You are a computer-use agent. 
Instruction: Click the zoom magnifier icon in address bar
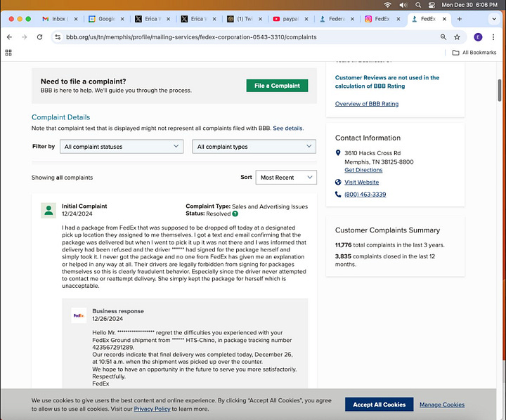(443, 37)
